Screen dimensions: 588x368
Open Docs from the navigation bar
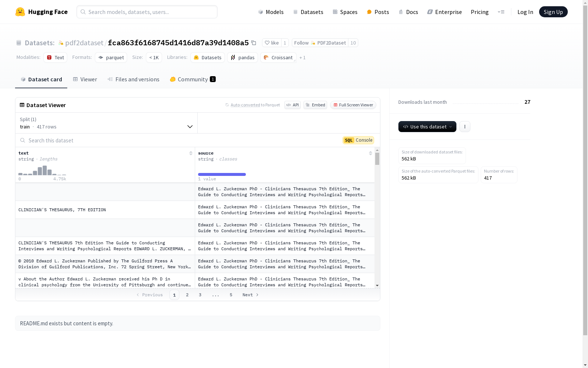click(x=408, y=12)
